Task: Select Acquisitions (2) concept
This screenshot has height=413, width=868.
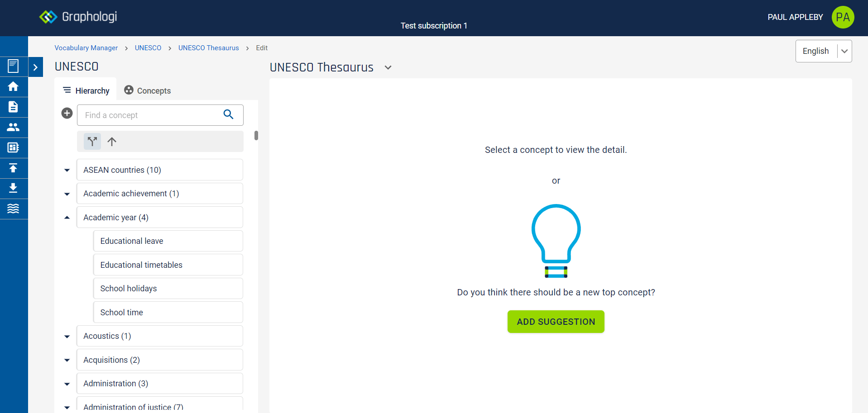Action: [x=160, y=360]
